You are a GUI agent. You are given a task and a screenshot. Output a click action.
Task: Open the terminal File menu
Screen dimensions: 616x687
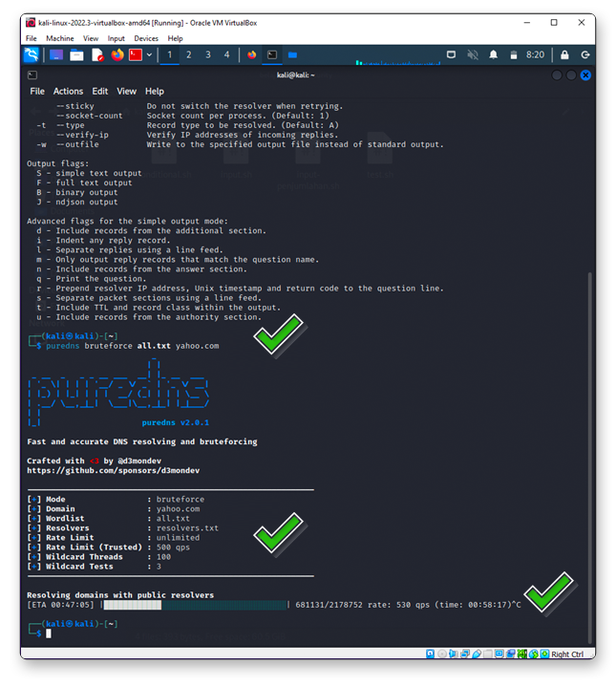point(37,91)
